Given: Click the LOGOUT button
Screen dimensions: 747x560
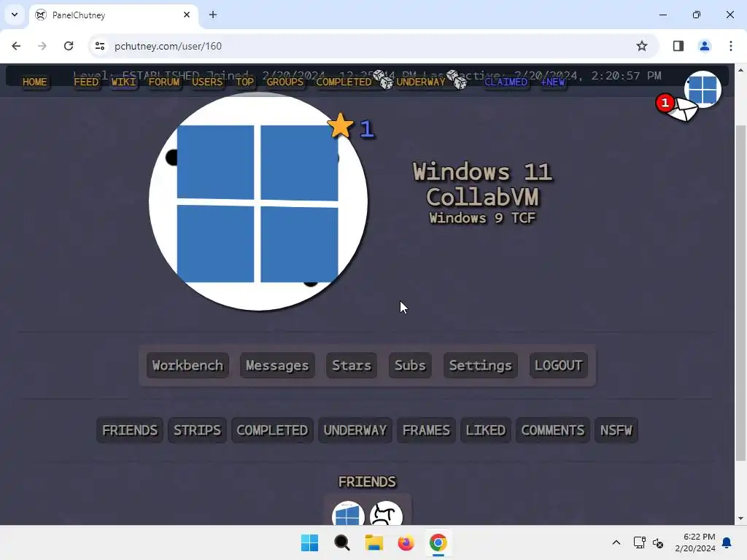Looking at the screenshot, I should point(558,365).
